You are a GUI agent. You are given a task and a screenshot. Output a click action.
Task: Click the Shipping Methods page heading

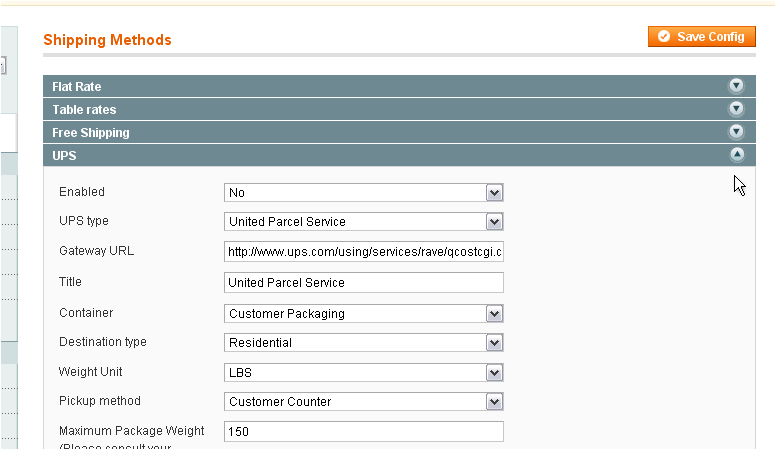107,40
